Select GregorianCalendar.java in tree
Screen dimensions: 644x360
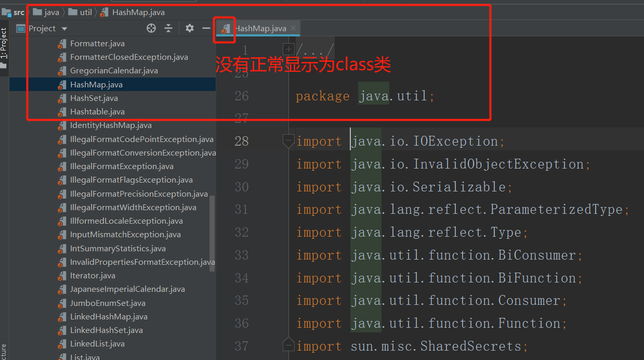pyautogui.click(x=114, y=71)
